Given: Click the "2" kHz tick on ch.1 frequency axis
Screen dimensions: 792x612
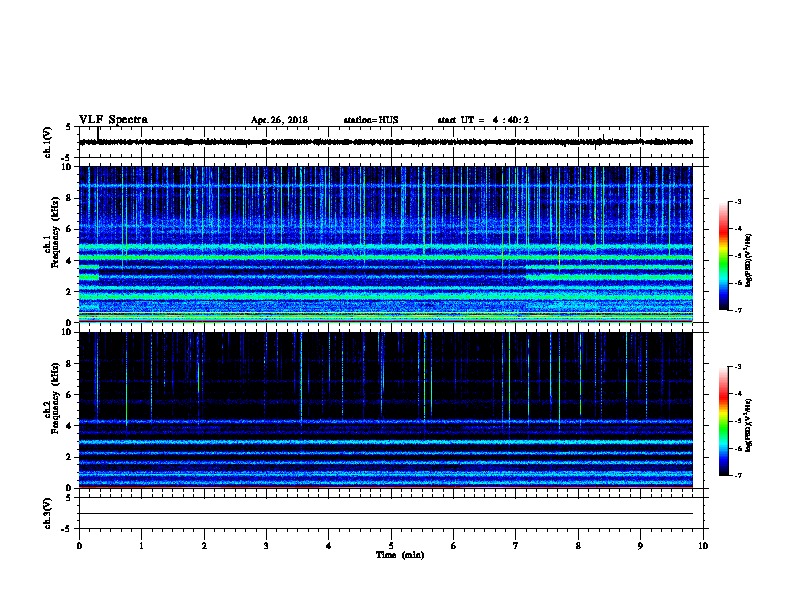Looking at the screenshot, I should [x=69, y=291].
